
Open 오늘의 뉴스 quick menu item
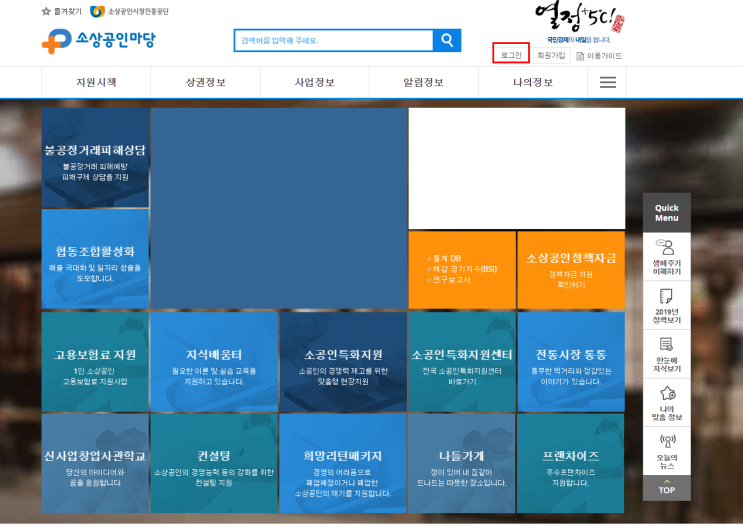pos(667,451)
